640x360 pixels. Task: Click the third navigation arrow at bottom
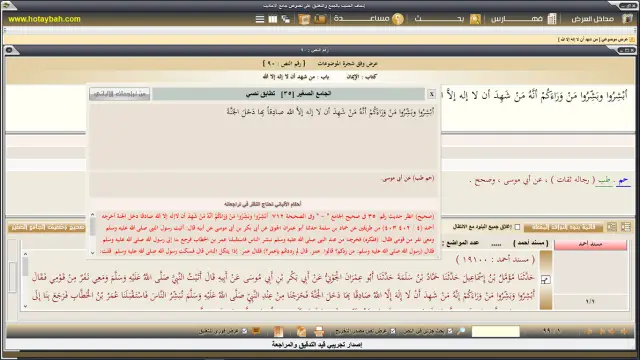point(611,331)
